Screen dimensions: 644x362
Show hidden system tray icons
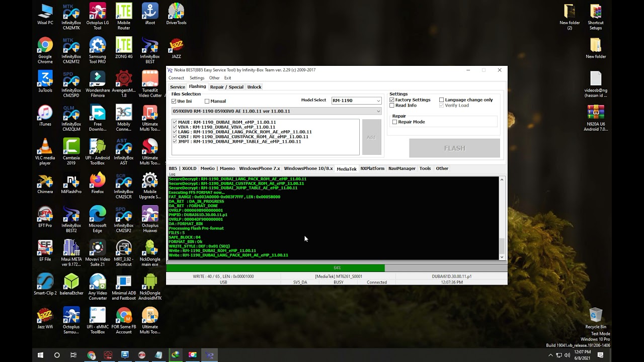(x=550, y=355)
